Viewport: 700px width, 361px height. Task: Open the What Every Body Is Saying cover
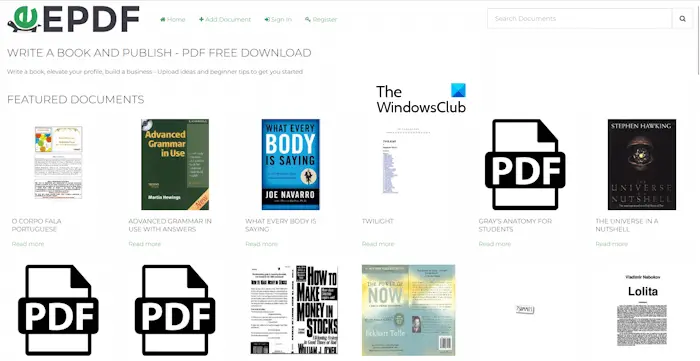coord(291,164)
